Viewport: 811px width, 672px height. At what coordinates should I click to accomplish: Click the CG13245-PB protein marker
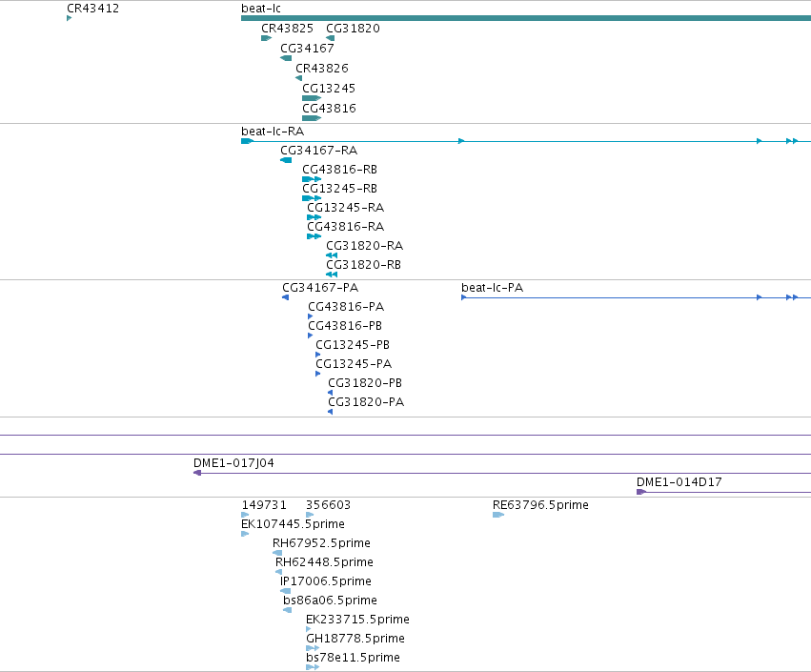pos(318,355)
